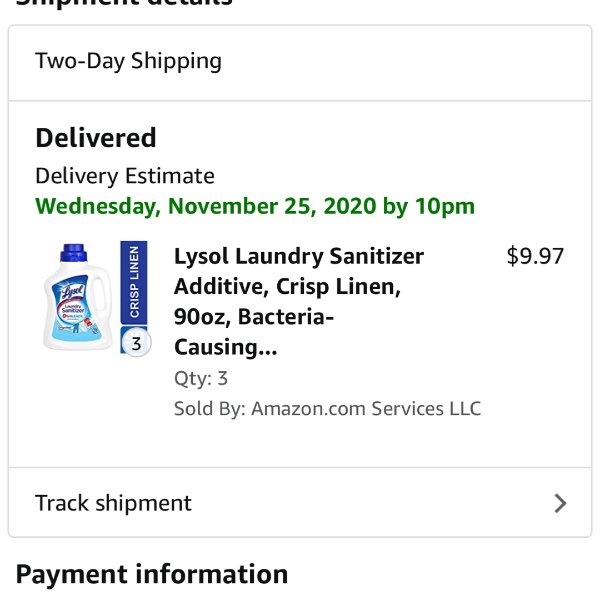
Task: Click the Delivery Estimate label
Action: 125,176
